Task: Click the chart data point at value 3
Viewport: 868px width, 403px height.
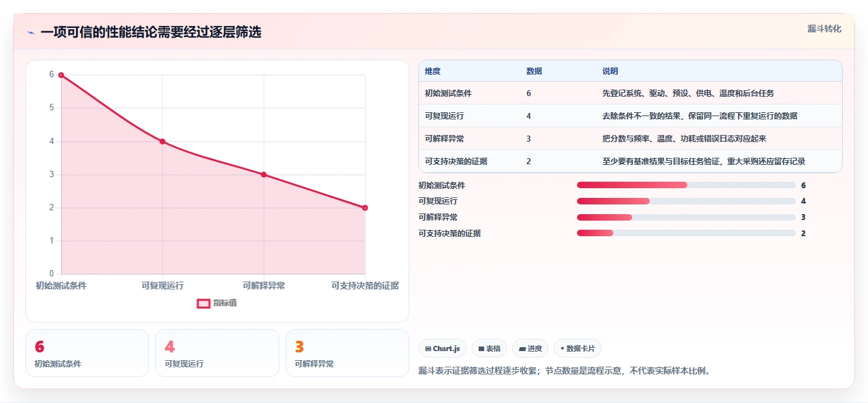Action: (264, 175)
